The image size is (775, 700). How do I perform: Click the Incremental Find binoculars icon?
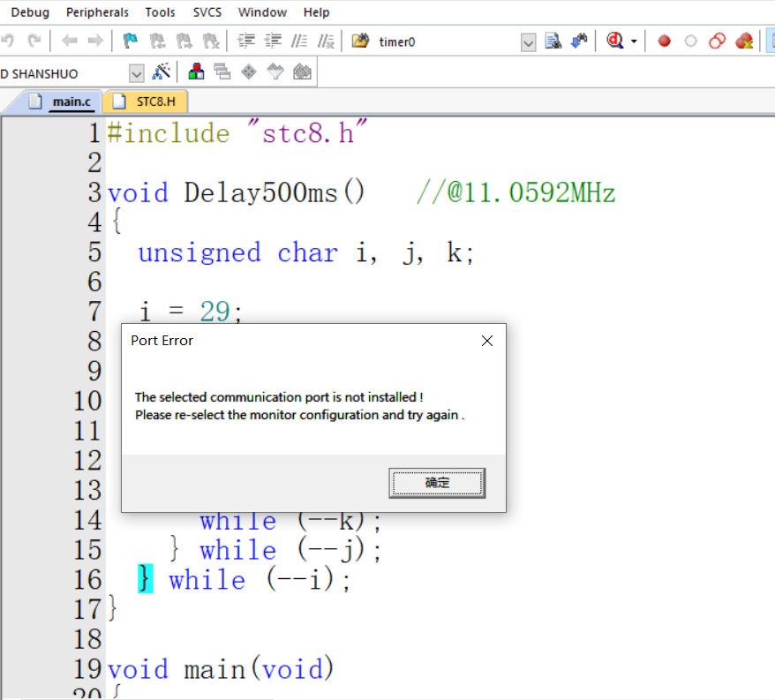[x=579, y=41]
